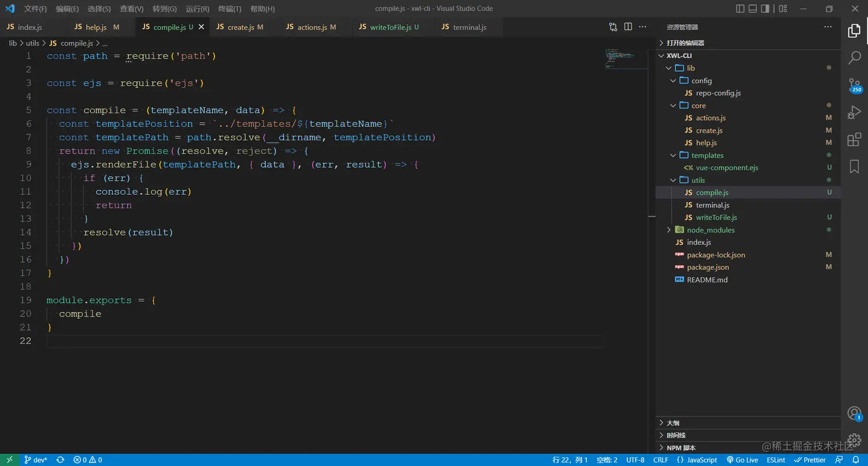Click the feedback icon in status bar
Image resolution: width=868 pixels, height=466 pixels.
tap(839, 460)
